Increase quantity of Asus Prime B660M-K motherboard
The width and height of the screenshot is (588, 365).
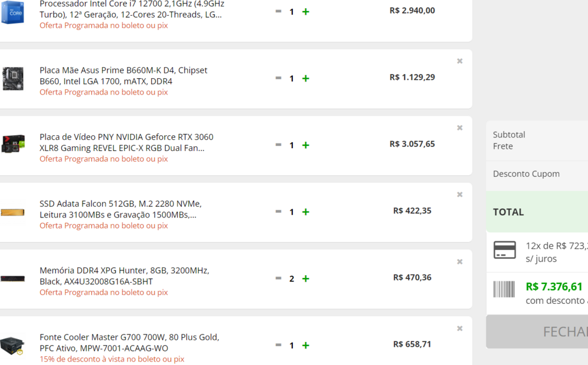pyautogui.click(x=306, y=78)
